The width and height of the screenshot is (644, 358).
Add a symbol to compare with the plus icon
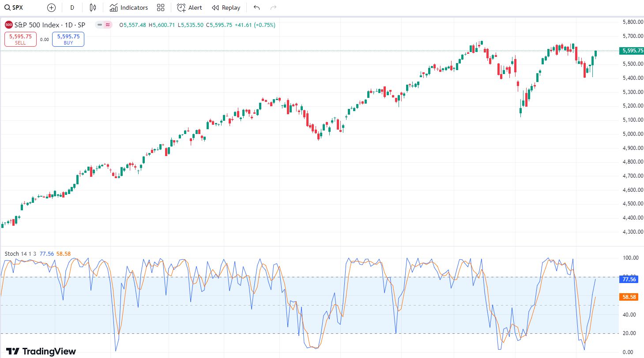(x=51, y=7)
